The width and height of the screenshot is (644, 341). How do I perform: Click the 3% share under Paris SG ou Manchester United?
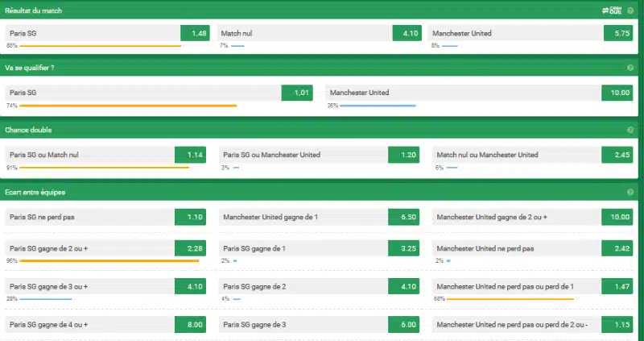[225, 168]
